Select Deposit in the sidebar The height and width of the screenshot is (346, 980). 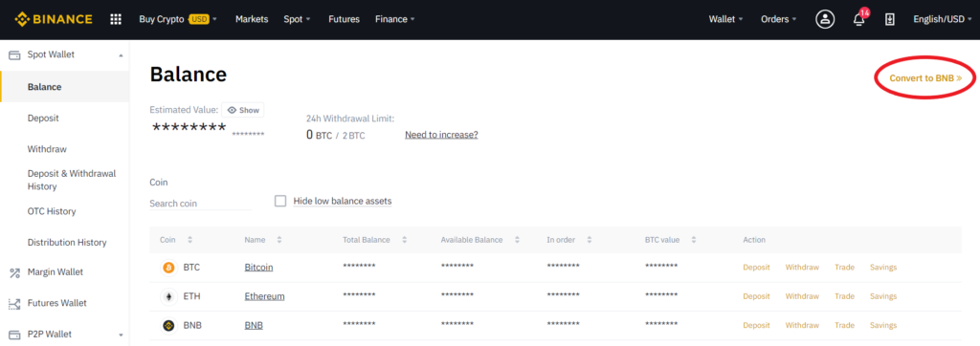pyautogui.click(x=43, y=118)
